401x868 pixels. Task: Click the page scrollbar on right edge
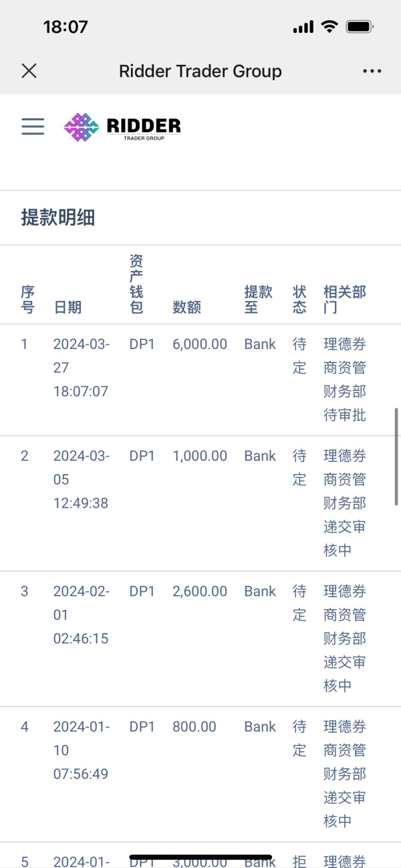click(397, 456)
